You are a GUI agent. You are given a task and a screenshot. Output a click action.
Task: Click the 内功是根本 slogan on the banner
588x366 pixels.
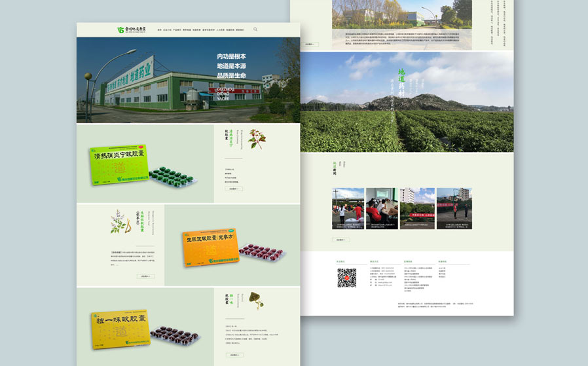(x=231, y=56)
